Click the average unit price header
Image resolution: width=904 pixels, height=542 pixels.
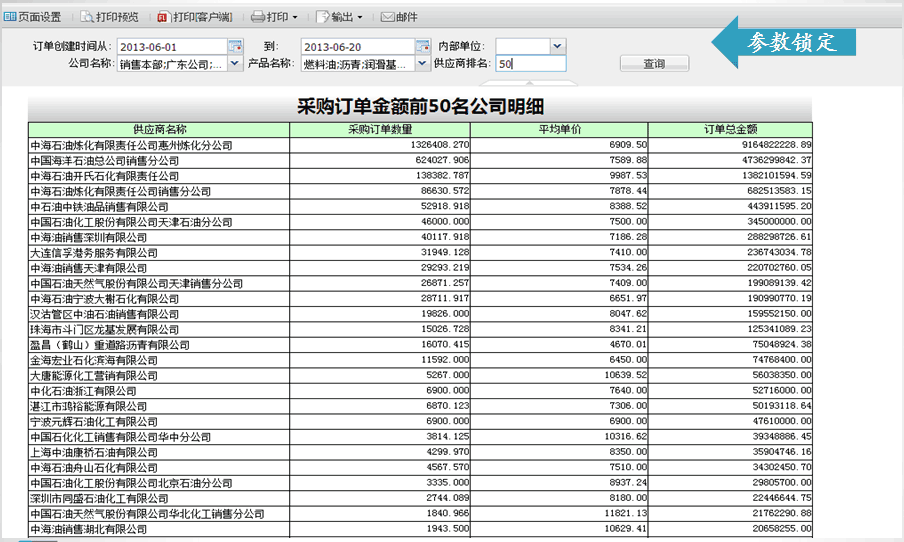click(x=559, y=130)
